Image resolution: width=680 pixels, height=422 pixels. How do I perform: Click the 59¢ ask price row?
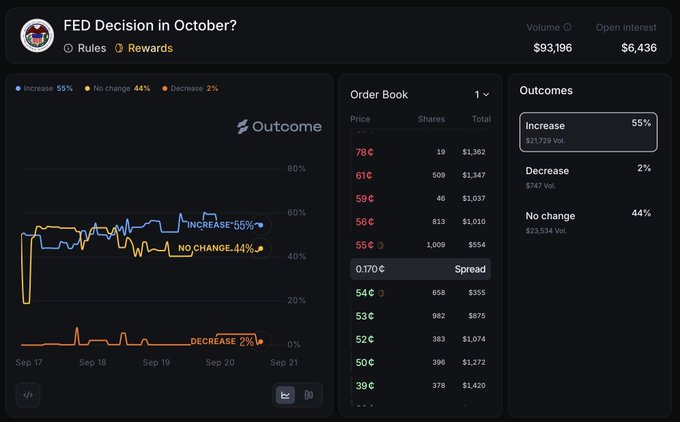click(x=420, y=198)
